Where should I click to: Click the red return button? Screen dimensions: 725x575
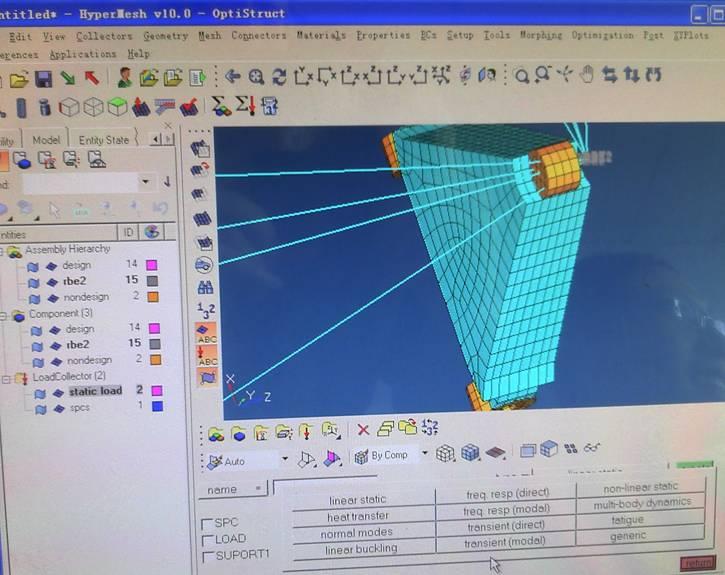(x=698, y=563)
